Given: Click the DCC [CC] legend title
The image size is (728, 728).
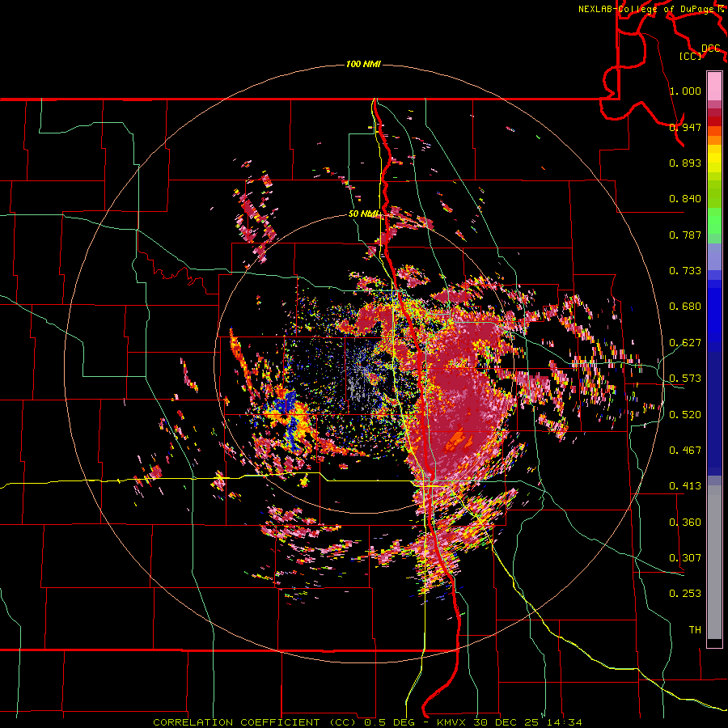Looking at the screenshot, I should (700, 52).
